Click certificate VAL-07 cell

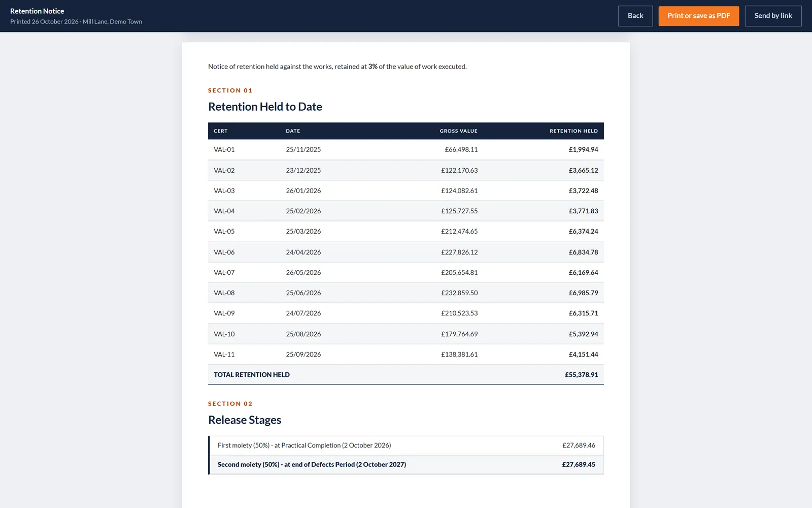point(224,272)
